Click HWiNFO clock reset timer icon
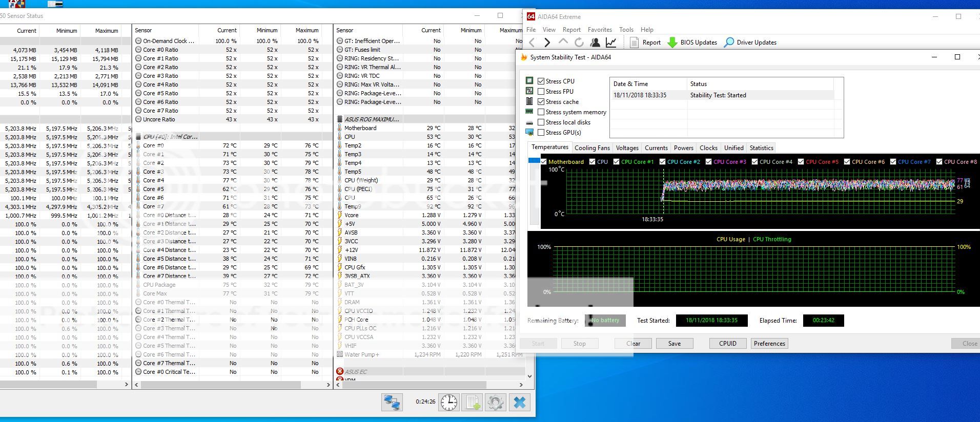Image resolution: width=980 pixels, height=422 pixels. (x=448, y=403)
